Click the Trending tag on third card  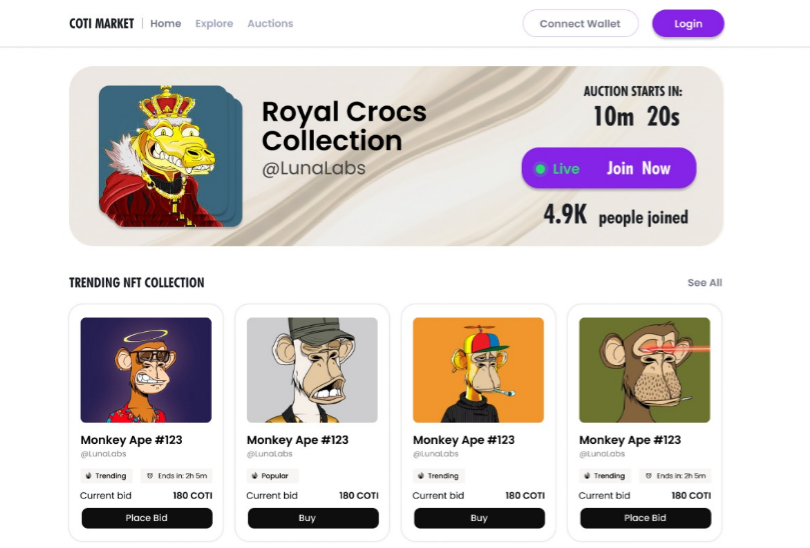tap(438, 476)
